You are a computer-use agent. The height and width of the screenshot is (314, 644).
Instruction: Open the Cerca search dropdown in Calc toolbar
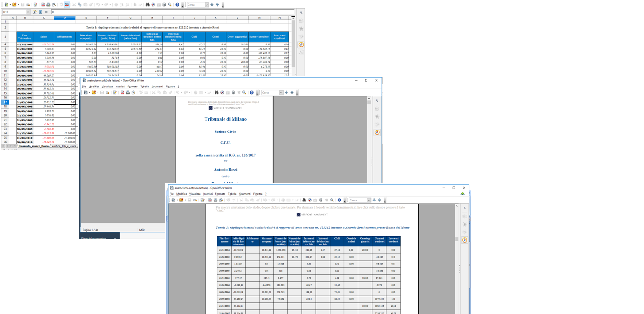(x=206, y=5)
